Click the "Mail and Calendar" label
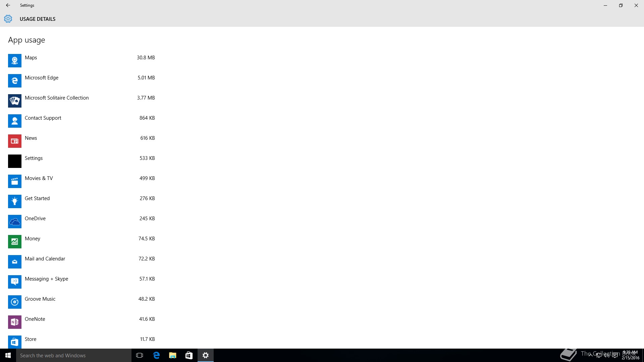 click(45, 259)
